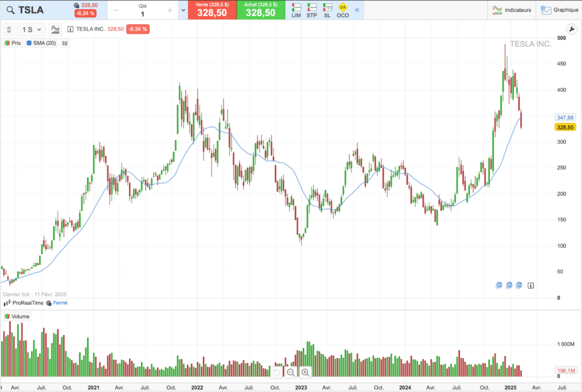The width and height of the screenshot is (582, 392).
Task: Click the 500 price axis label
Action: tap(561, 38)
